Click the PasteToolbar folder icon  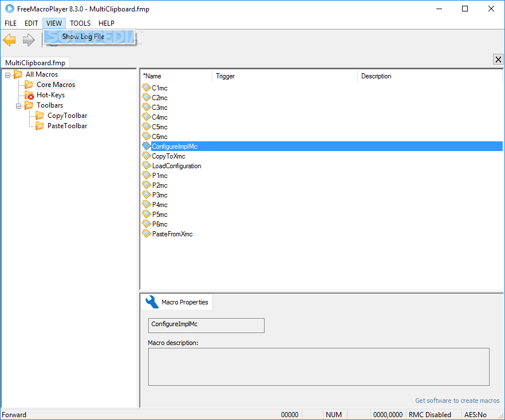tap(40, 126)
